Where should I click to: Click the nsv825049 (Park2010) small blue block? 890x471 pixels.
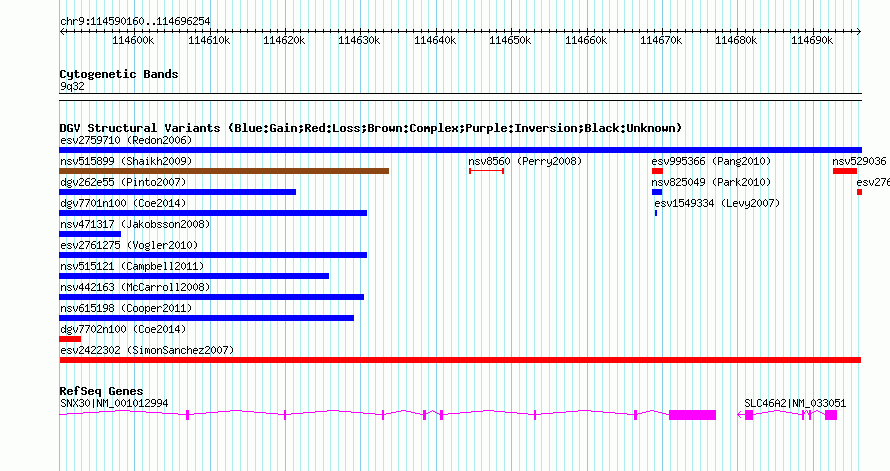coord(657,192)
